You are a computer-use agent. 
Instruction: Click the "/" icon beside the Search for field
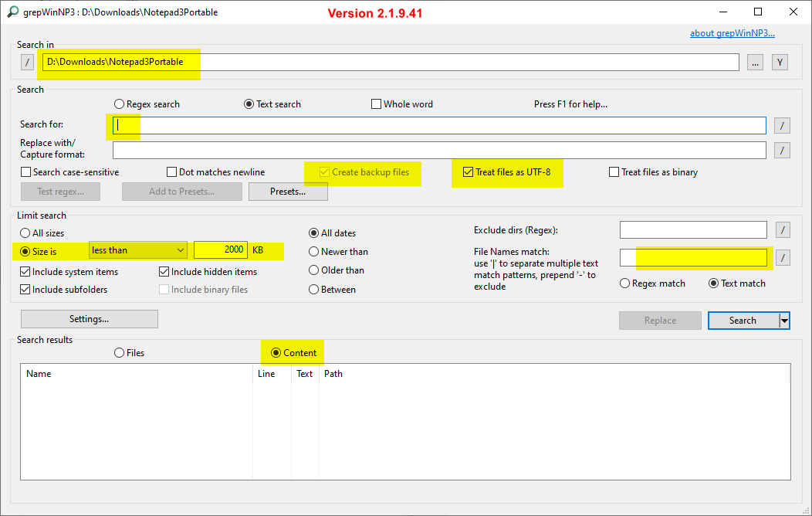pos(782,125)
